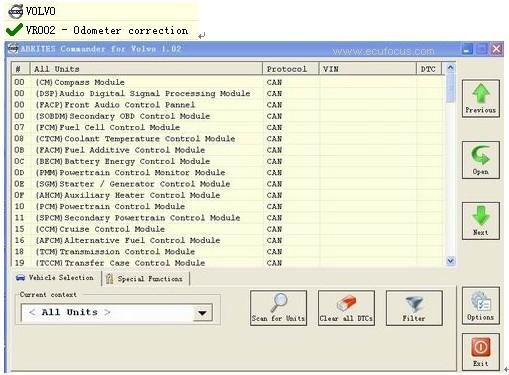Exit the Commander application

[x=480, y=352]
